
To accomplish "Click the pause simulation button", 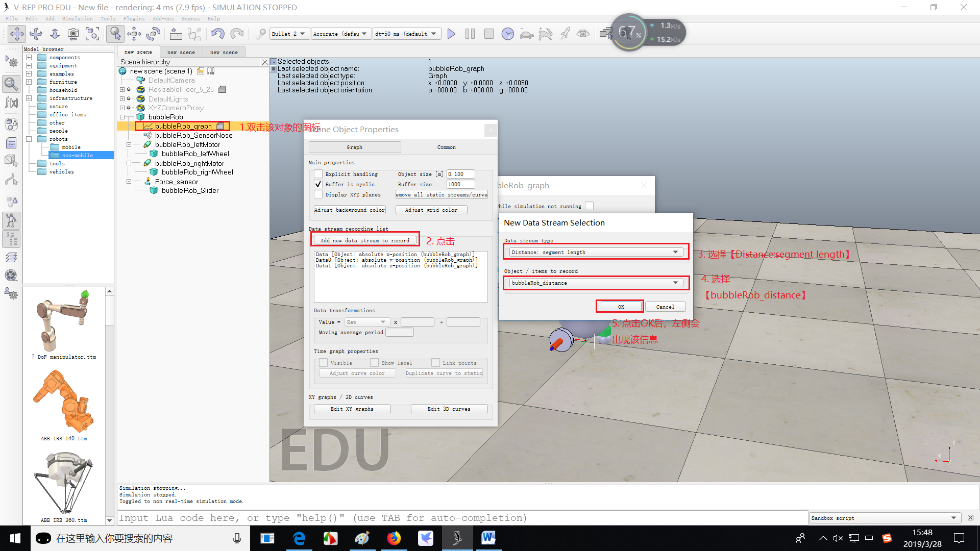I will pyautogui.click(x=470, y=34).
